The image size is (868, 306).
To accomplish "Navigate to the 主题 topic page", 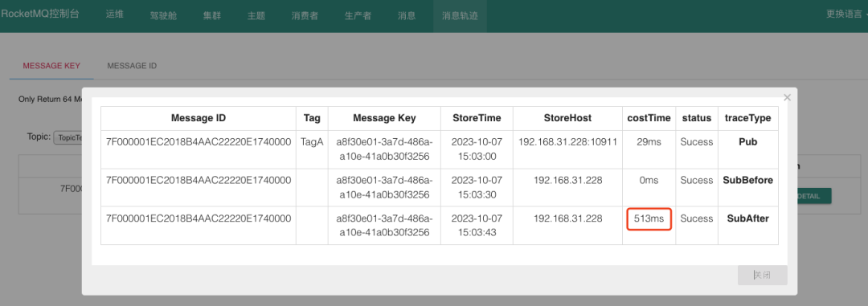I will [256, 15].
